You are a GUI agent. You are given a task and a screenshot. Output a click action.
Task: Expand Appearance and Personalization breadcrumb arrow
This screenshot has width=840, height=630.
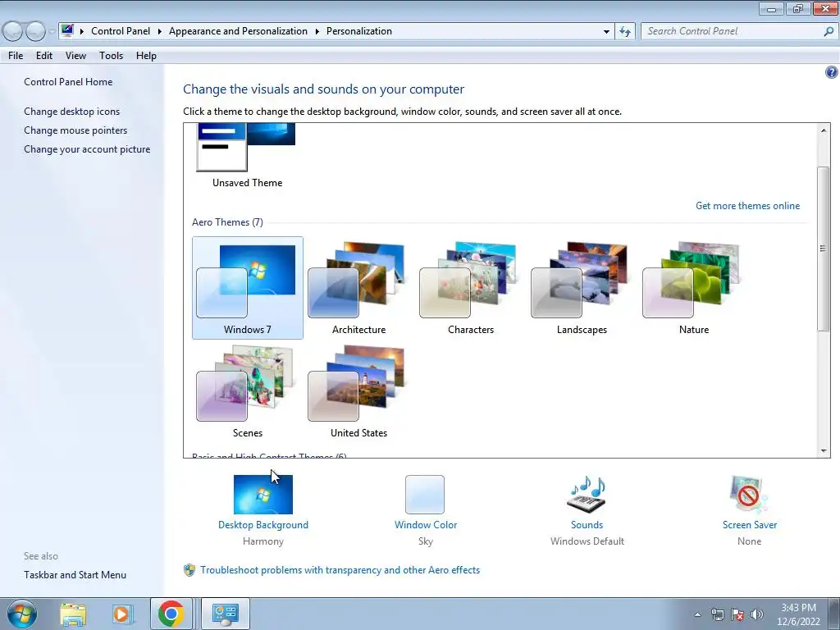tap(317, 32)
